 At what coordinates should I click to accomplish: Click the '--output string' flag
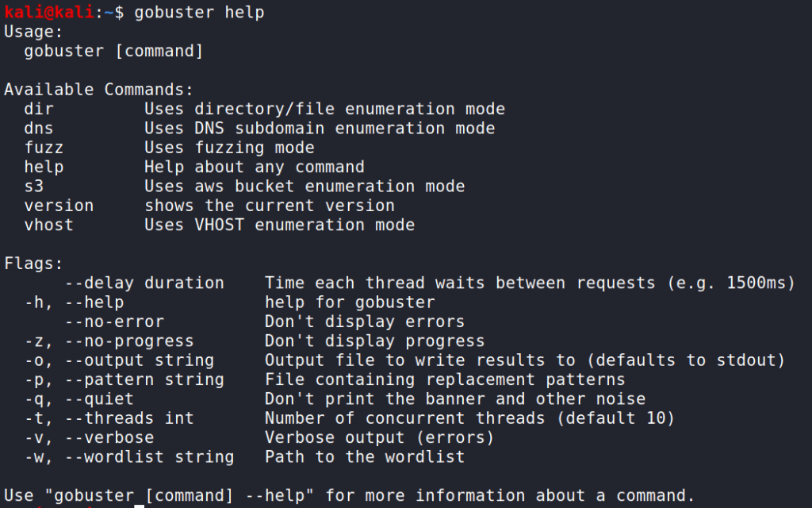(140, 360)
